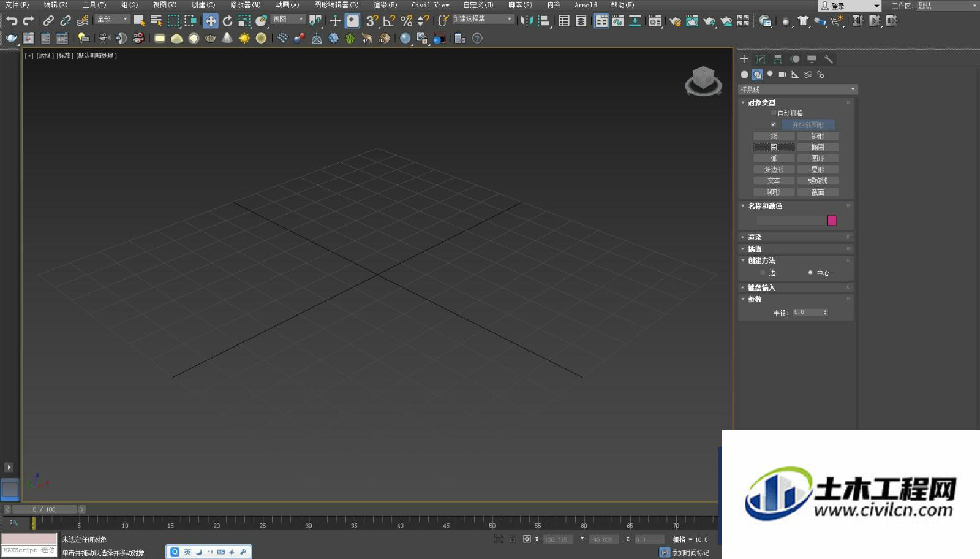This screenshot has height=559, width=980.
Task: Switch to Lights category bulb icon
Action: pos(770,75)
